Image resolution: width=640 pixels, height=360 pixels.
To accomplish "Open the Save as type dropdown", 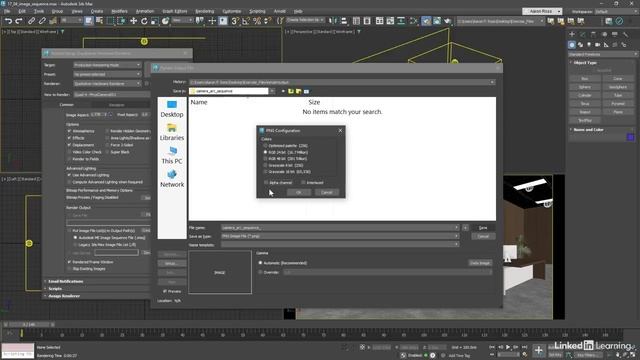I will click(456, 236).
